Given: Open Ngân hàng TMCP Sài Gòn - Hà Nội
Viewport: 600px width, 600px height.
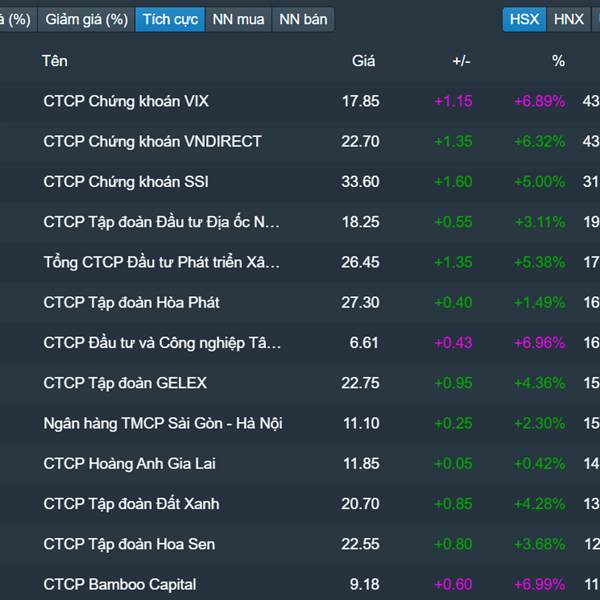Looking at the screenshot, I should pyautogui.click(x=163, y=424).
